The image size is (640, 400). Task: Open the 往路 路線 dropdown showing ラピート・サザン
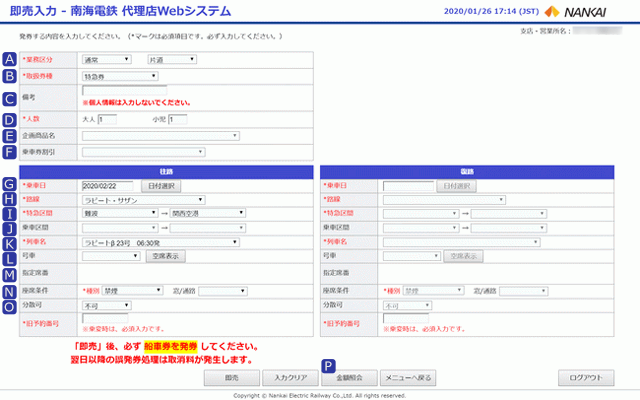[x=144, y=200]
